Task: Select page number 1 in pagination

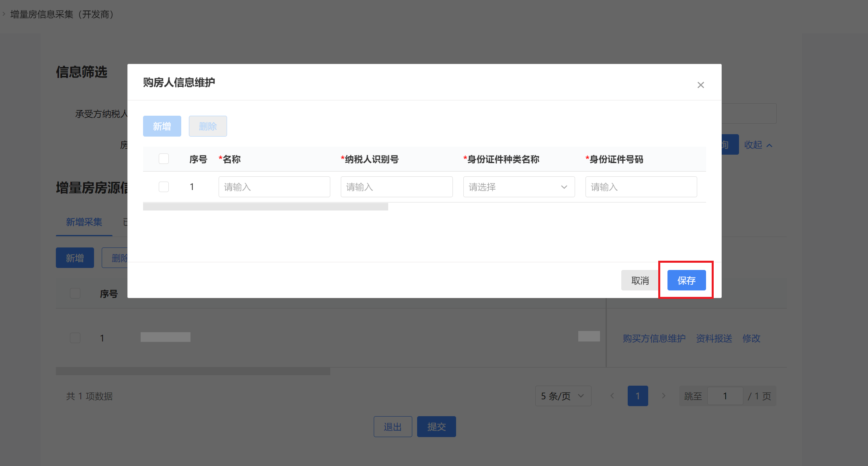Action: [x=638, y=396]
